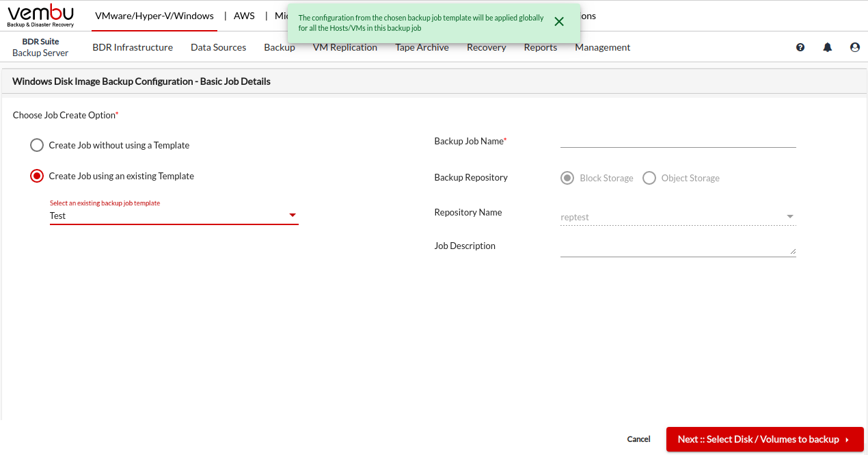
Task: Click the Cancel button
Action: 639,439
